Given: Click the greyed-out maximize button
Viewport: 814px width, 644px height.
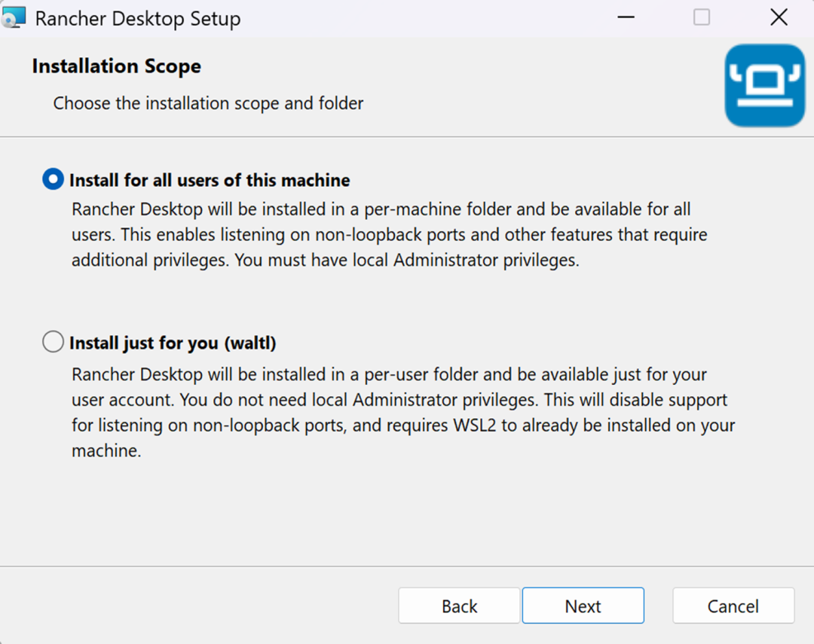Looking at the screenshot, I should [x=702, y=18].
